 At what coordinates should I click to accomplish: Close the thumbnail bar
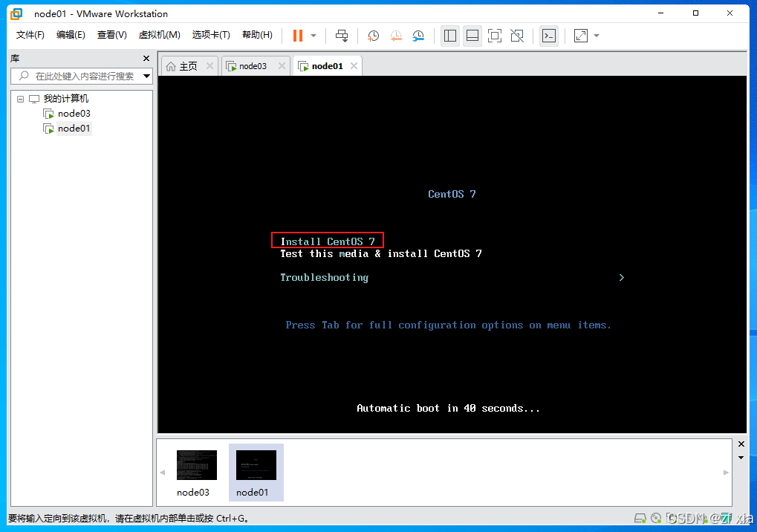(741, 444)
